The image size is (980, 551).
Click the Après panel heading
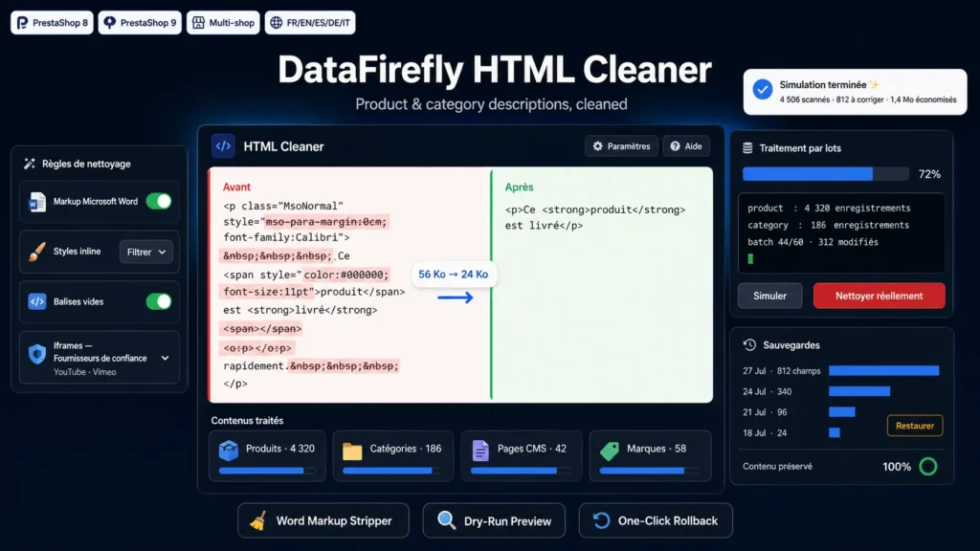coord(520,187)
